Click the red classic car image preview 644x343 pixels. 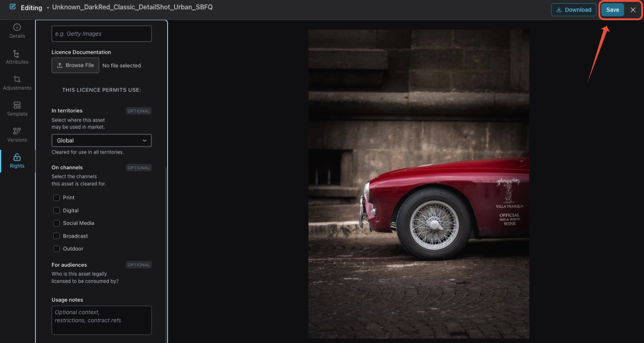pos(418,184)
